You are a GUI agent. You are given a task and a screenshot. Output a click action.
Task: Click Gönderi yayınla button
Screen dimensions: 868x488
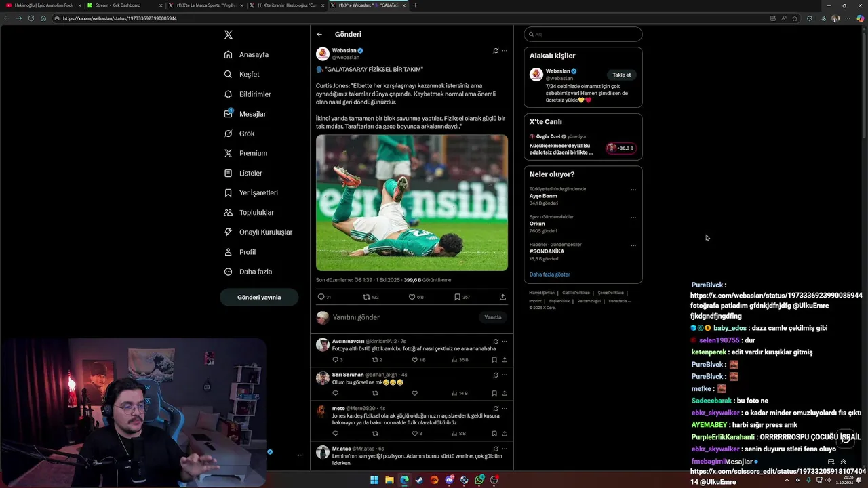pyautogui.click(x=259, y=297)
